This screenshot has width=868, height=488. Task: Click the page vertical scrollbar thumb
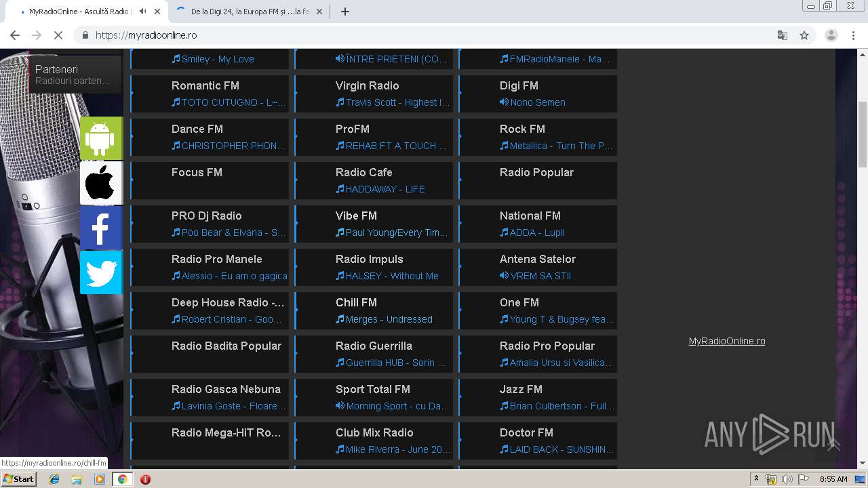coord(862,134)
